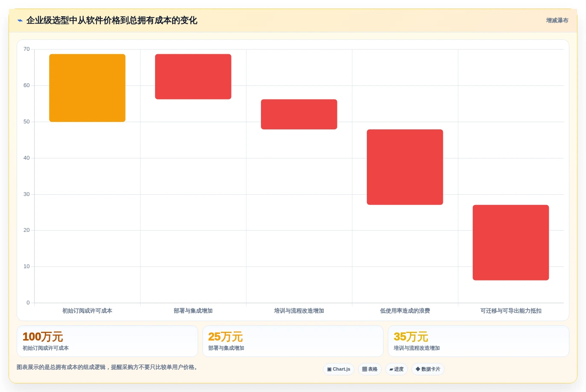The image size is (586, 392).
Task: Click the 数据卡片 tag pill
Action: [428, 369]
